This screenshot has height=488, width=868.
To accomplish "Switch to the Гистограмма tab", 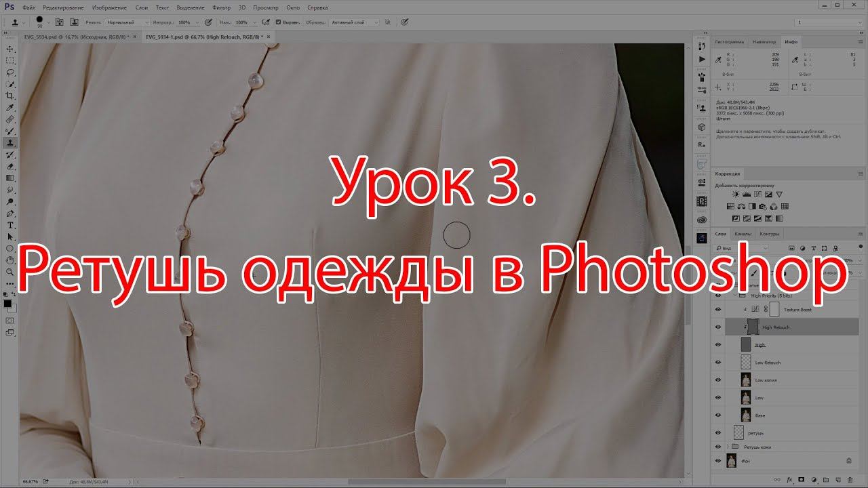I will [730, 42].
